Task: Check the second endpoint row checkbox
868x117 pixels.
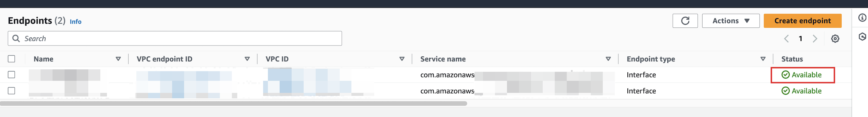Action: (11, 91)
